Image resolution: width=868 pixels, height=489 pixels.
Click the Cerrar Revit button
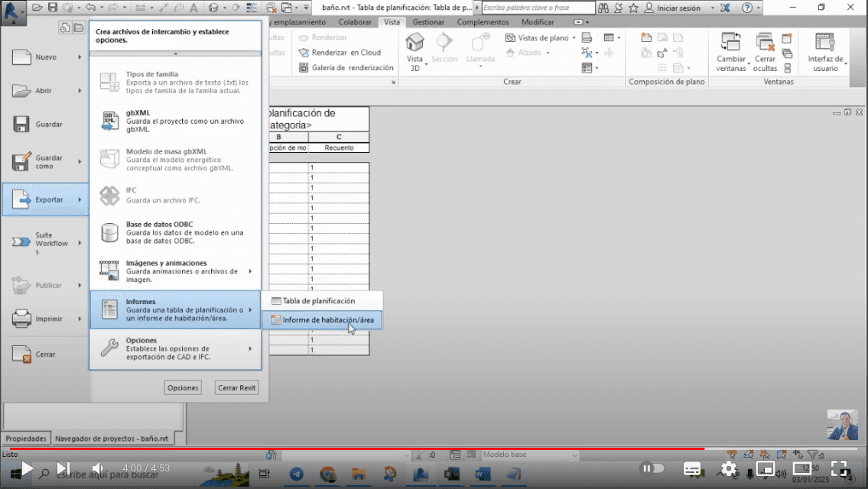pyautogui.click(x=236, y=388)
